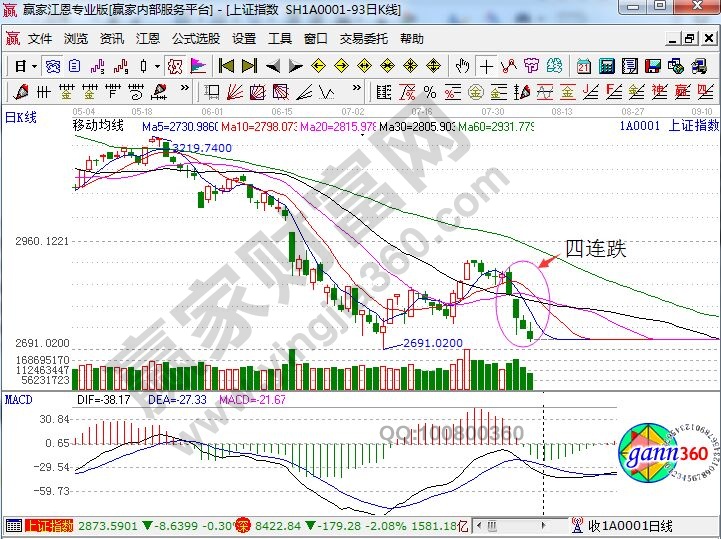Click the hand pan tool icon
Viewport: 721px width, 539px height.
click(x=463, y=66)
